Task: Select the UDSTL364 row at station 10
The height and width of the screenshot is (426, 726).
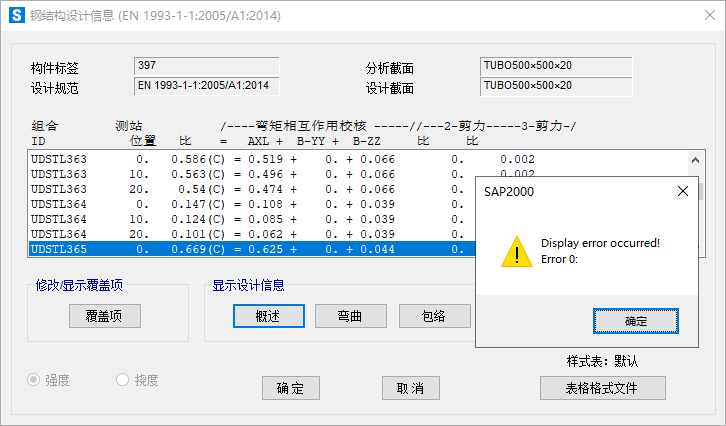Action: [250, 219]
